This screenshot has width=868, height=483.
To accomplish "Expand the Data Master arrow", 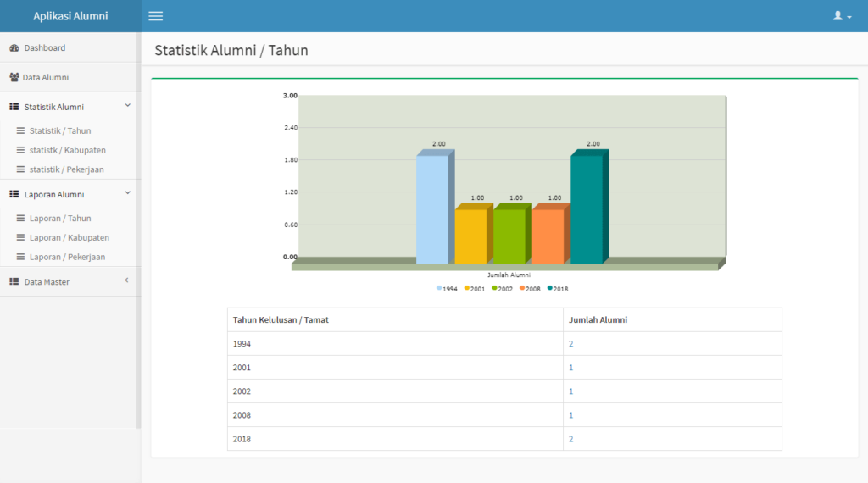I will 126,280.
